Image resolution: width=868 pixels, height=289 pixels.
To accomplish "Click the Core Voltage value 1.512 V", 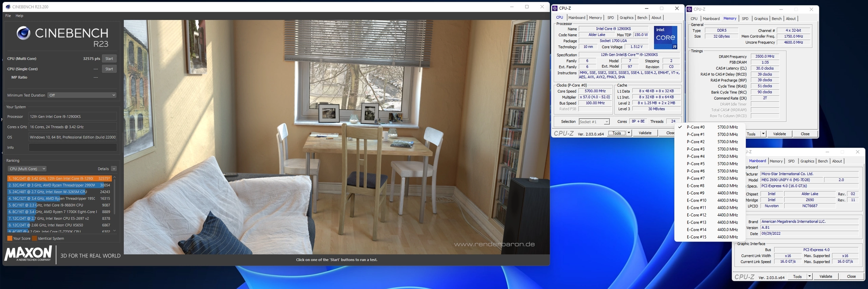I will point(636,47).
